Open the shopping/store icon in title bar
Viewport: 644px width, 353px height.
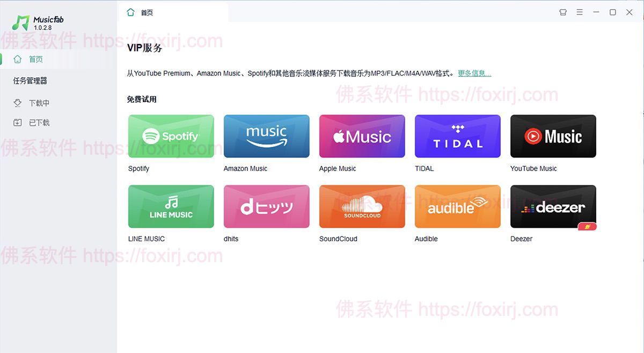pyautogui.click(x=562, y=11)
